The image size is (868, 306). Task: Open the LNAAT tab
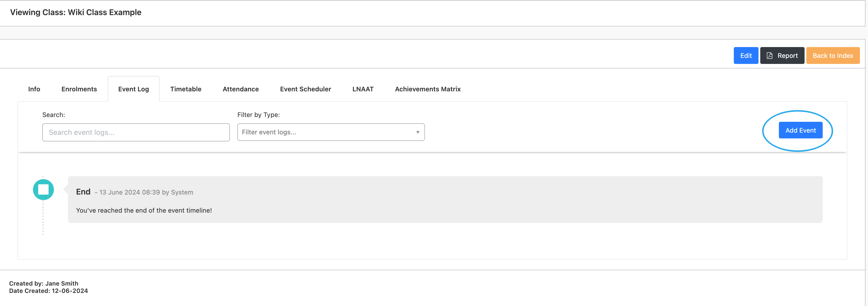tap(363, 89)
